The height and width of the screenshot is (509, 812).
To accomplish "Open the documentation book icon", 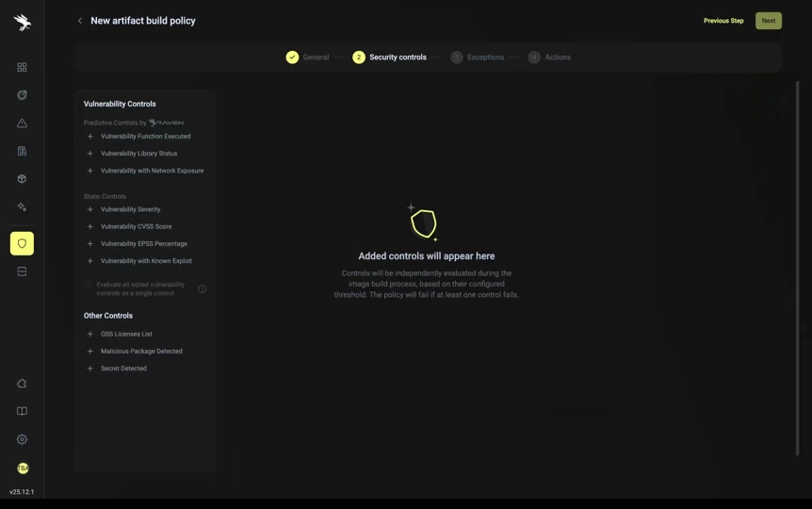I will pos(22,411).
